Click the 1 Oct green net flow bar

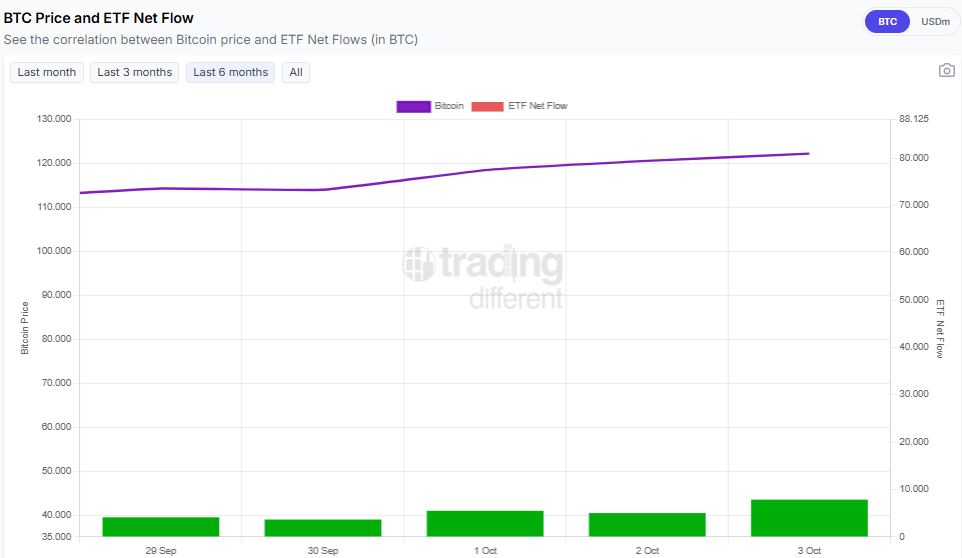click(x=485, y=524)
